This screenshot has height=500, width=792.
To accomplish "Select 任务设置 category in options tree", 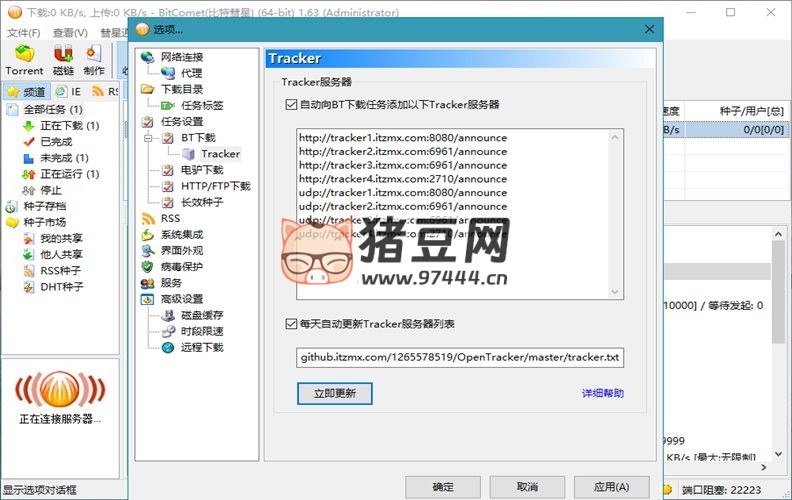I will point(181,122).
